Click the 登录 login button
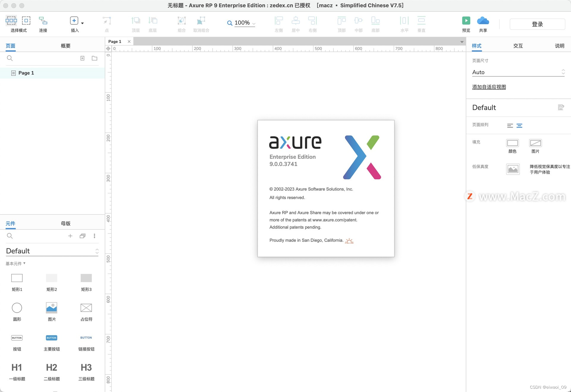Image resolution: width=571 pixels, height=392 pixels. point(537,24)
